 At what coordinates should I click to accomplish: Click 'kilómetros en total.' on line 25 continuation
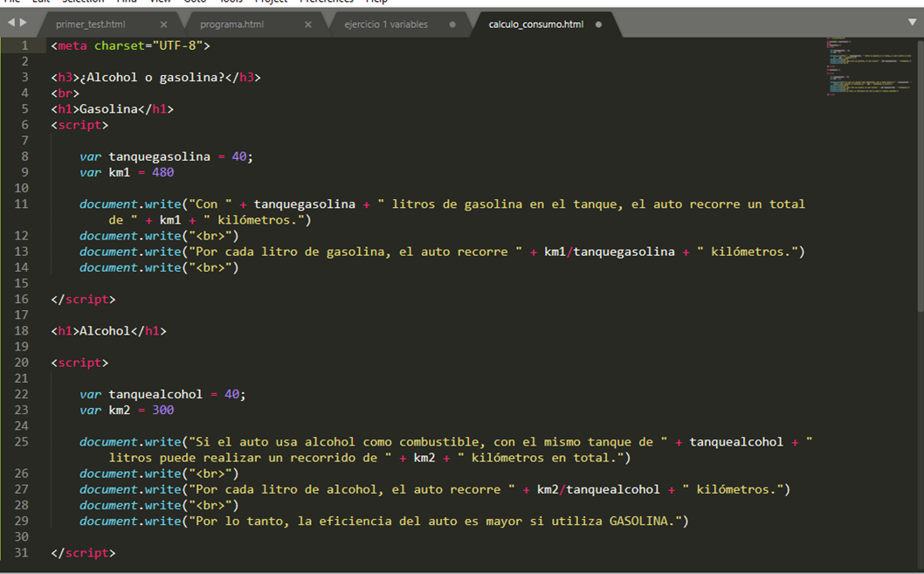pos(544,458)
